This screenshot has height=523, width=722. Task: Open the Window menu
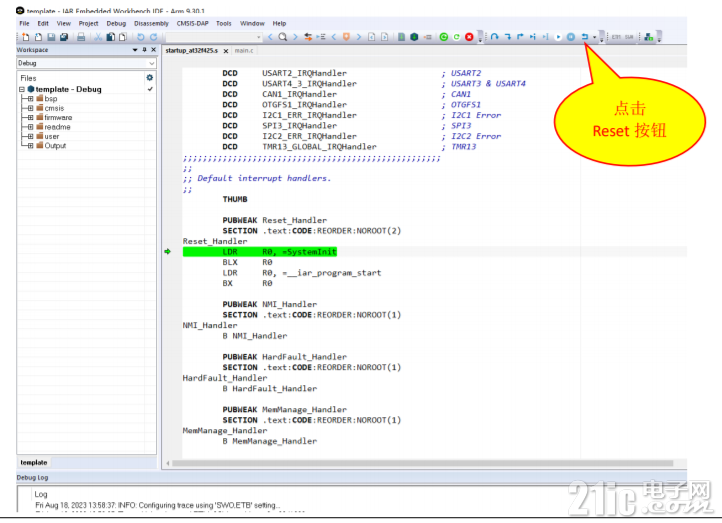[x=252, y=23]
